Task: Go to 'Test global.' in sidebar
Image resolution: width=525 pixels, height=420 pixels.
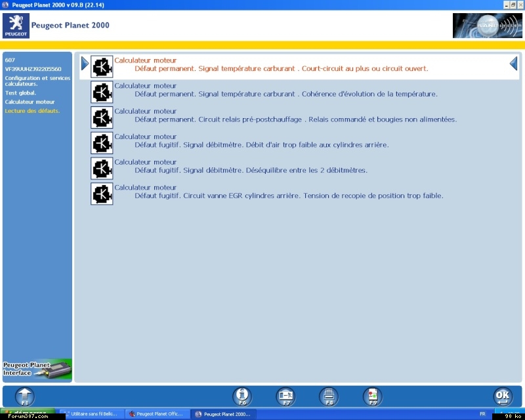Action: click(x=20, y=93)
